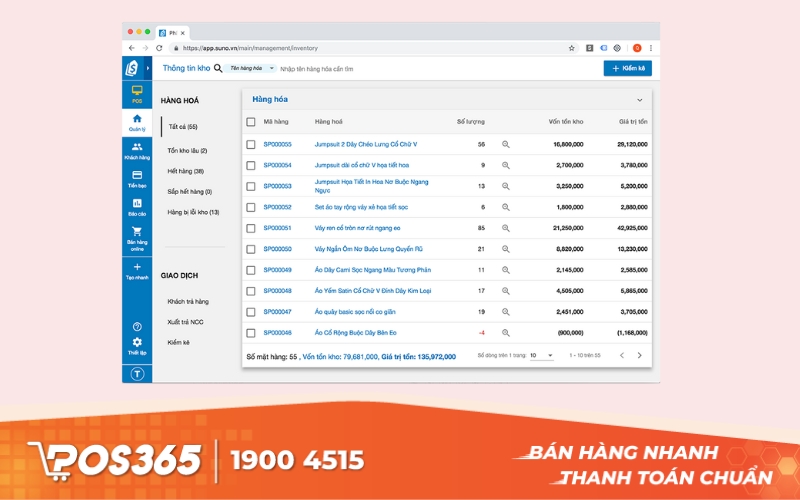
Task: Open Váy ren cổ tròn nơ rút ngang eo
Action: coord(357,228)
